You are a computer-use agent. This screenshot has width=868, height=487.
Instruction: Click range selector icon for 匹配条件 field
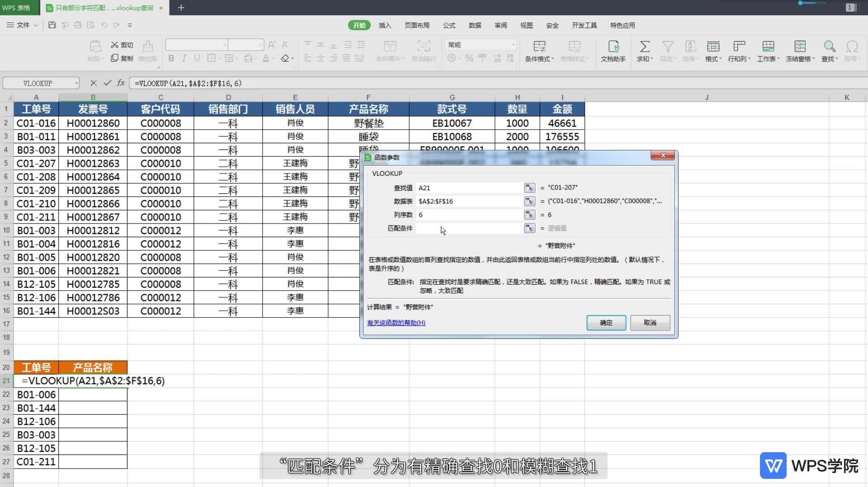point(529,229)
